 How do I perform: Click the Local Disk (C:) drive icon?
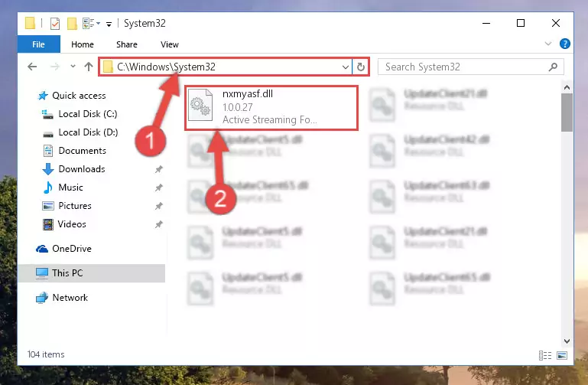[47, 115]
